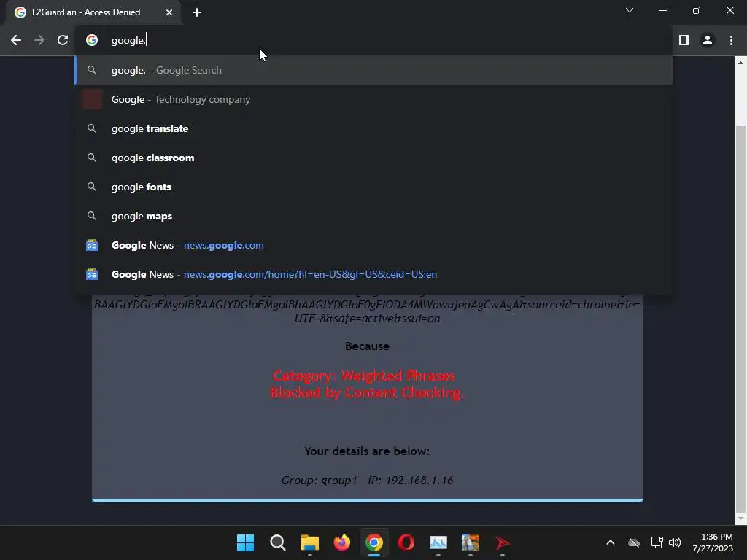Select the Google Technology company suggestion
Viewport: 747px width, 560px height.
[373, 99]
